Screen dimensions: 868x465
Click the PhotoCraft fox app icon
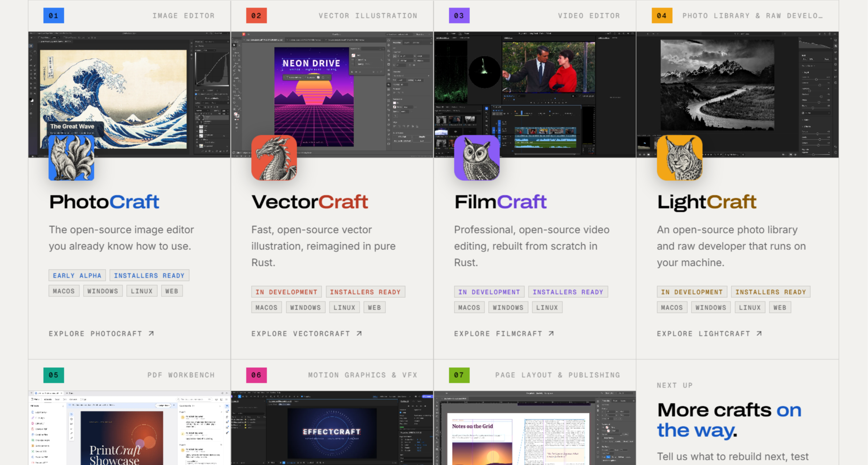click(x=71, y=158)
